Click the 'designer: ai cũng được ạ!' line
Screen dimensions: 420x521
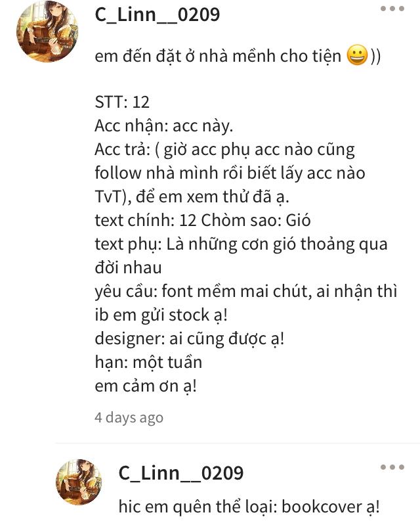point(189,339)
